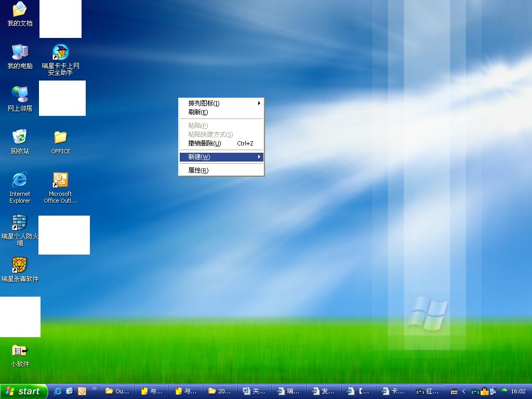
Task: Switch to the 发... browser taskbar button
Action: click(323, 392)
